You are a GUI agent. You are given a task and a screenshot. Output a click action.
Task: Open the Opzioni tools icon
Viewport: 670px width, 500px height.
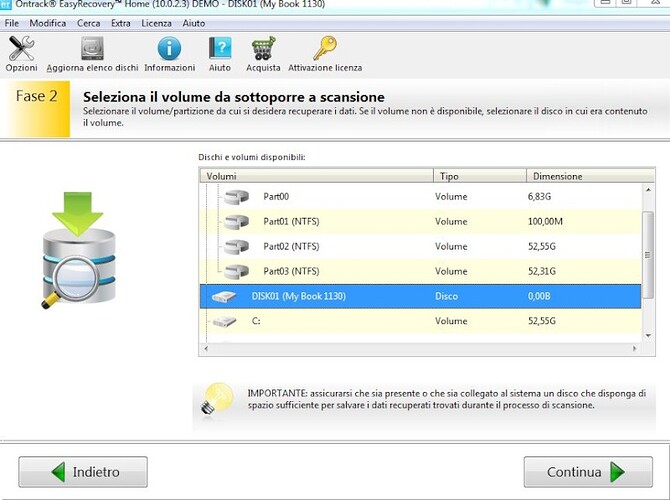coord(21,48)
